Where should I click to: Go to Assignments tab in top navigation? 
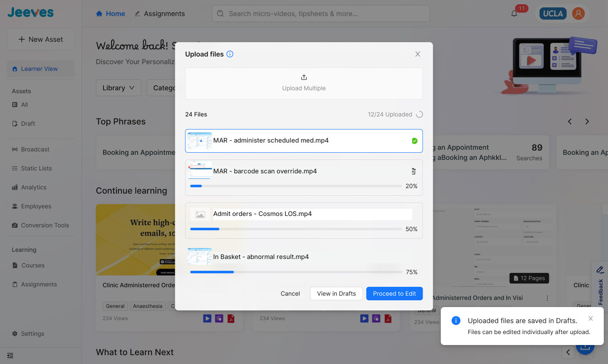[x=160, y=13]
